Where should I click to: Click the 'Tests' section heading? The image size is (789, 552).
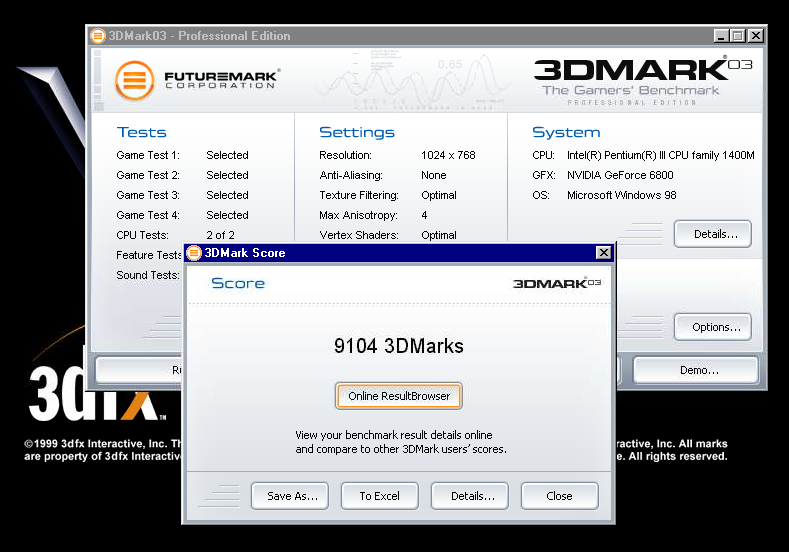coord(141,132)
